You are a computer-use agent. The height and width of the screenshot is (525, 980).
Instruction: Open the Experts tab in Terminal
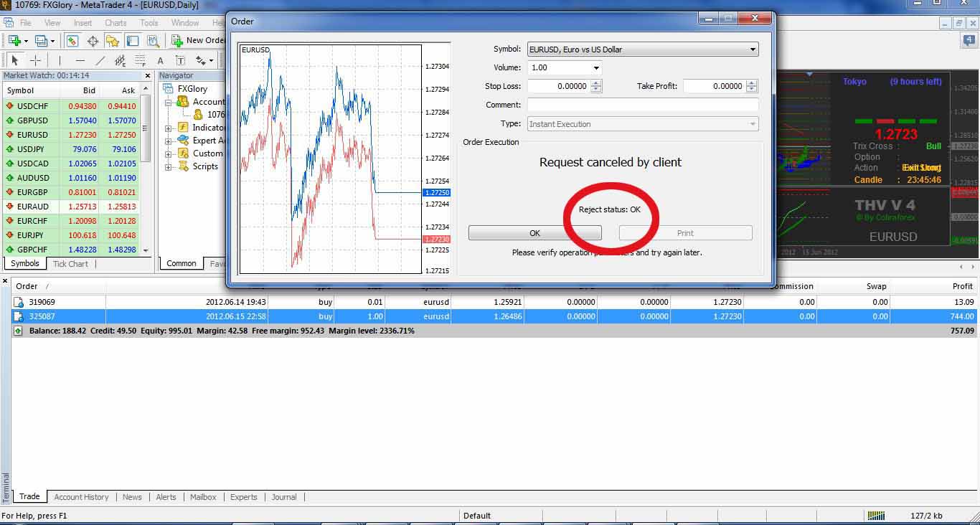point(244,497)
